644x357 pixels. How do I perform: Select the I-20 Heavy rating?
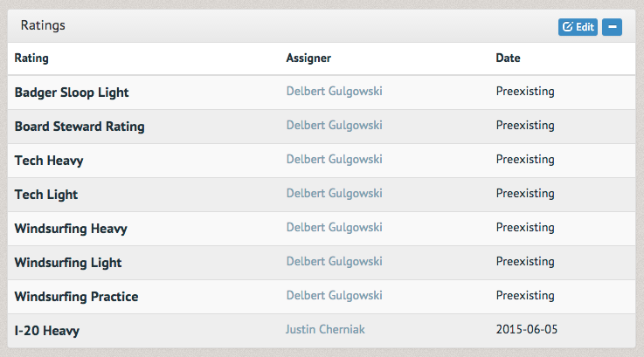[x=47, y=331]
